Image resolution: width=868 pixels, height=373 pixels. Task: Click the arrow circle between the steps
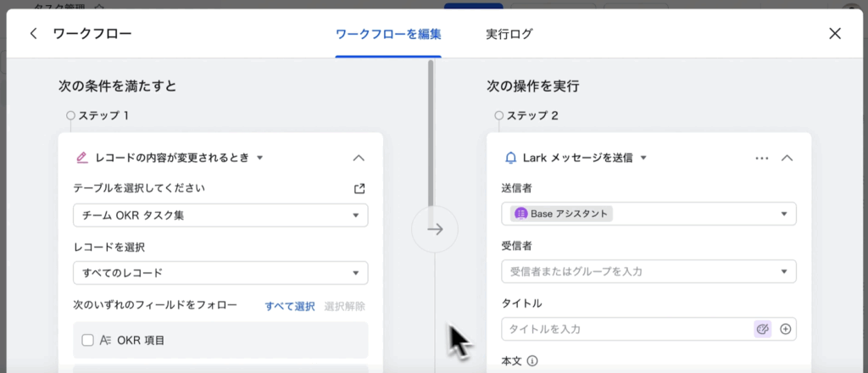point(435,230)
